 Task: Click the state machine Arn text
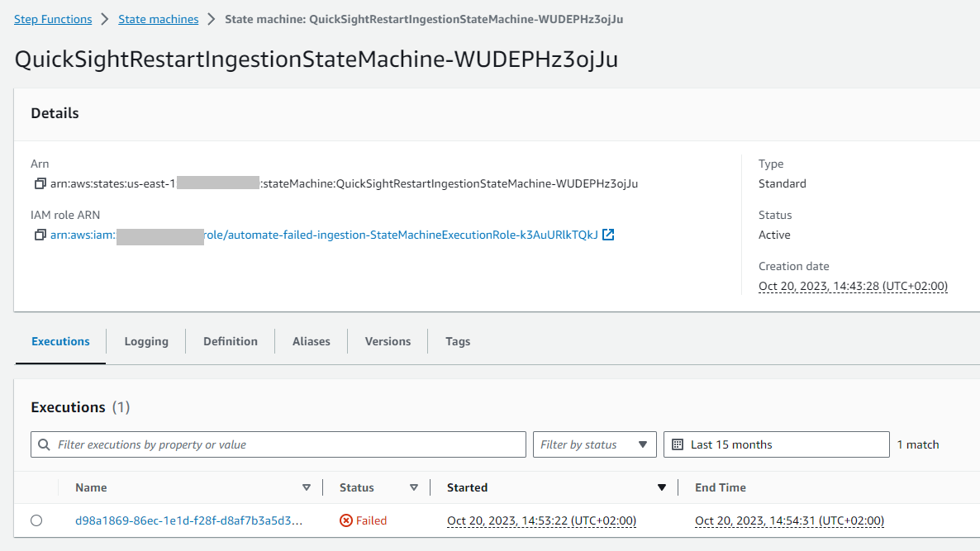[x=344, y=183]
